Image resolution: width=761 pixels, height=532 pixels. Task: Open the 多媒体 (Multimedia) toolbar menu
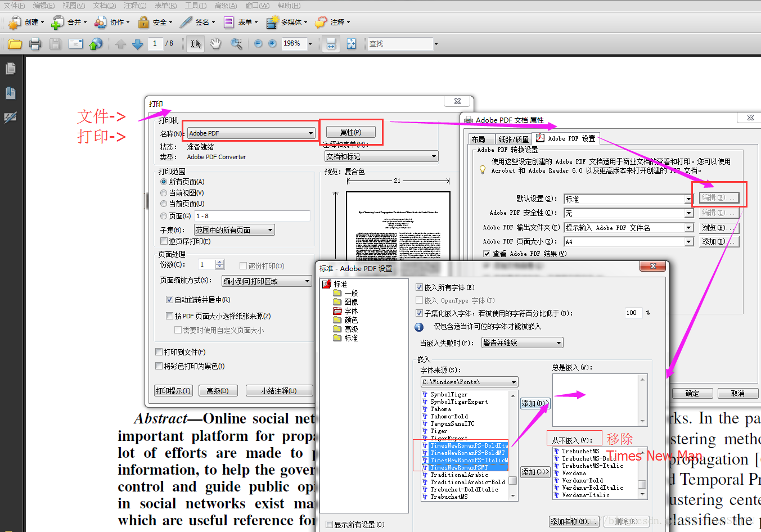coord(287,22)
